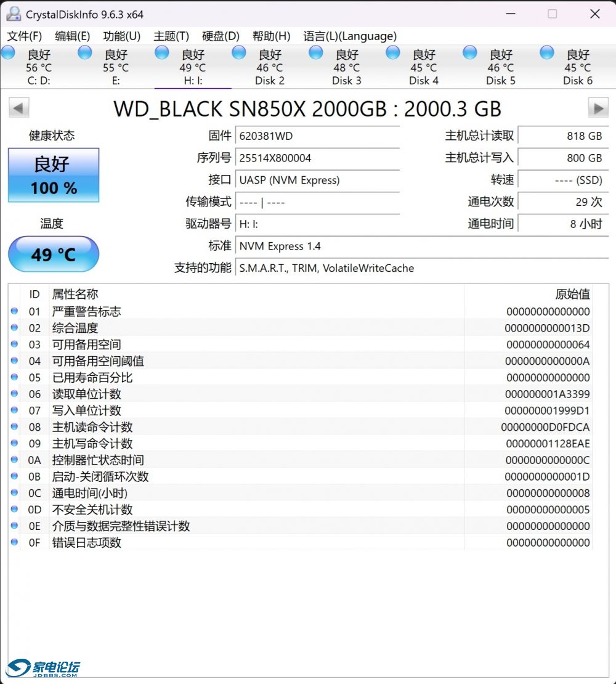Click raw value 0000001128EAE
This screenshot has height=684, width=616.
point(548,444)
